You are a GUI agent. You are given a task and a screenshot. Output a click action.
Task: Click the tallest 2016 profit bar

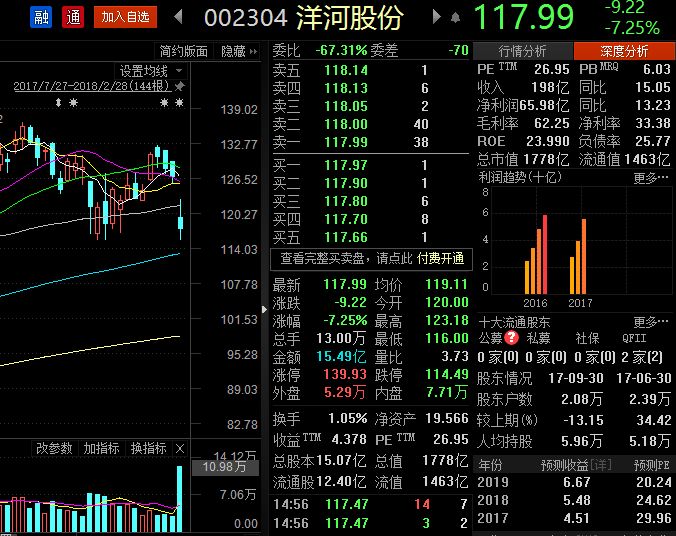(545, 254)
